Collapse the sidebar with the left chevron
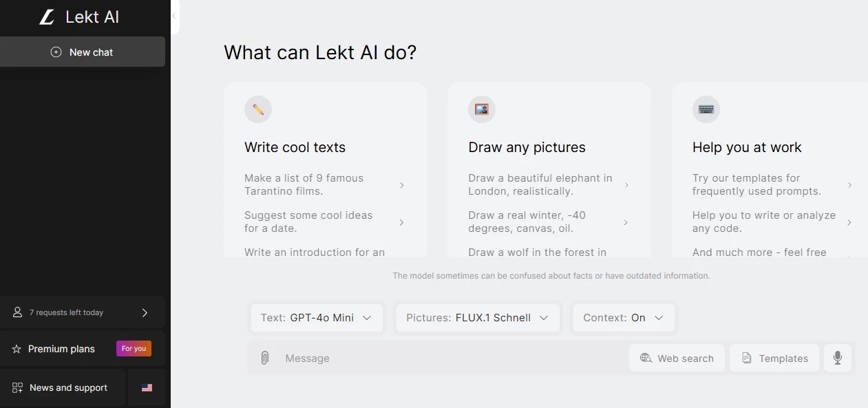 (x=173, y=17)
